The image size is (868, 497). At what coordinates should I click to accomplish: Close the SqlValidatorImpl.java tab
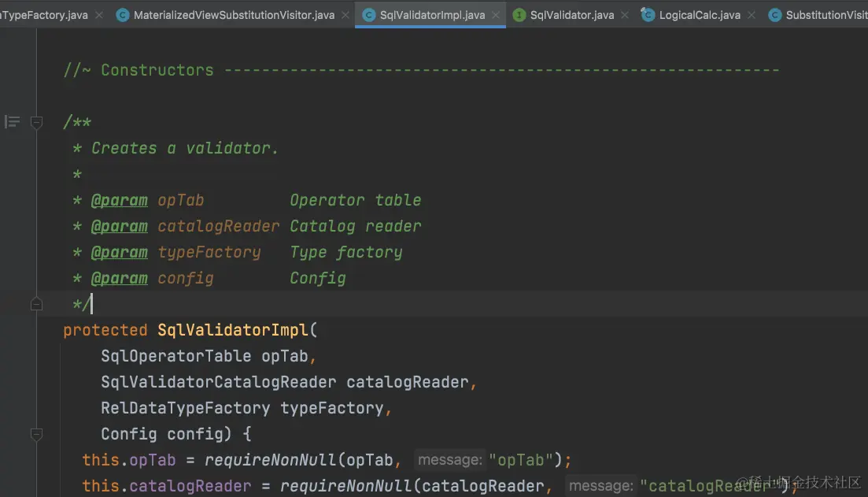(496, 15)
